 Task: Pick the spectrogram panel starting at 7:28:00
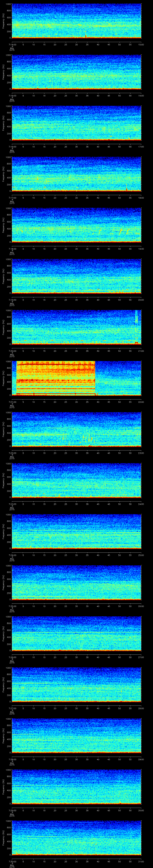click(77, 736)
